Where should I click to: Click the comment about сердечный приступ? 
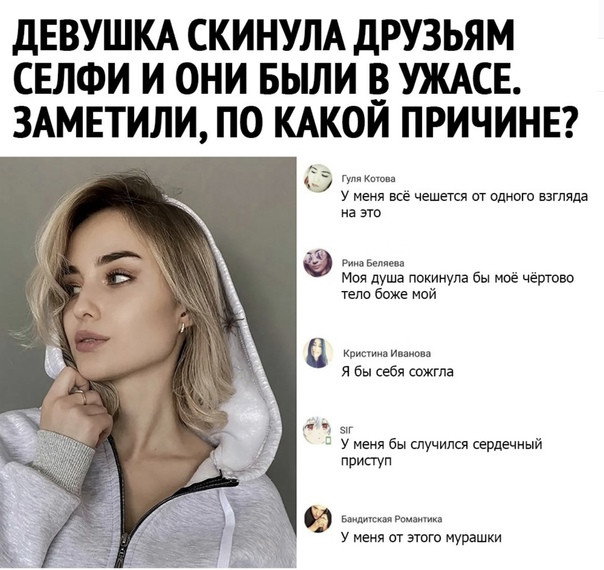(x=442, y=452)
